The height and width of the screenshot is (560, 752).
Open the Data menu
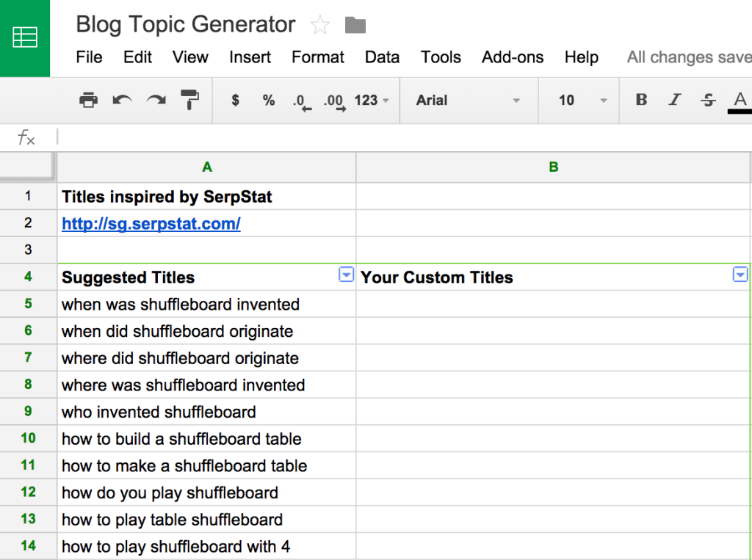coord(382,57)
